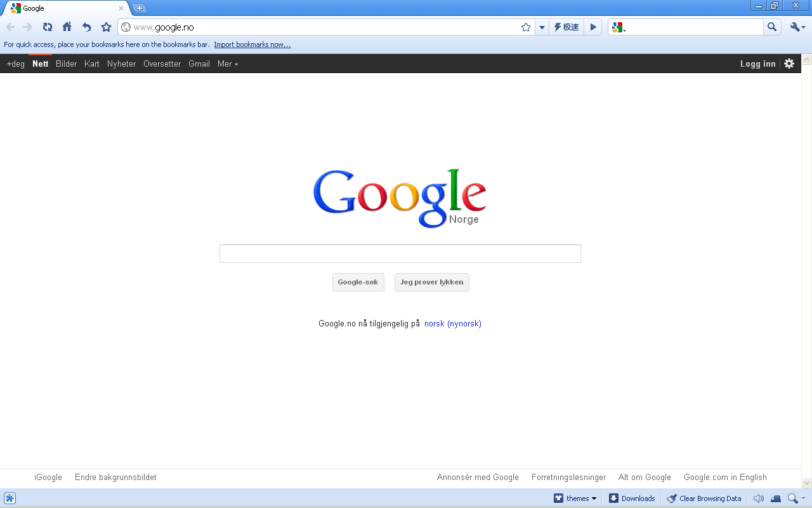
Task: Click the blue play arrow toolbar button
Action: coord(593,27)
